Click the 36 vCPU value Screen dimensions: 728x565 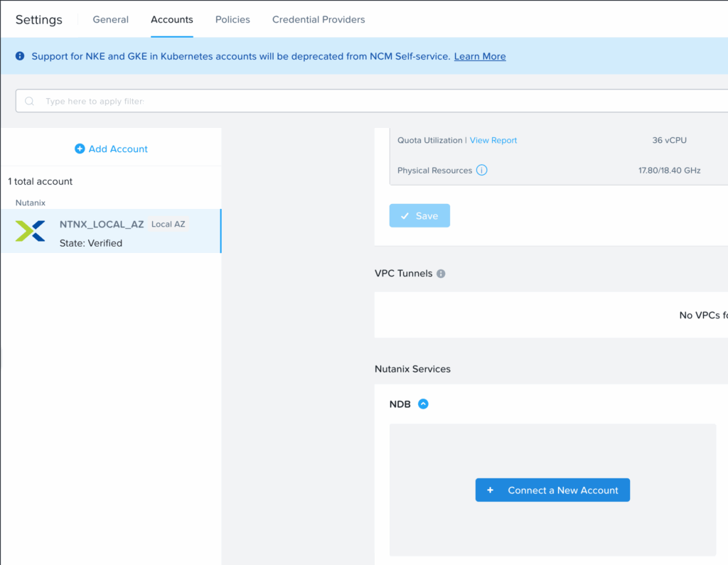click(669, 140)
